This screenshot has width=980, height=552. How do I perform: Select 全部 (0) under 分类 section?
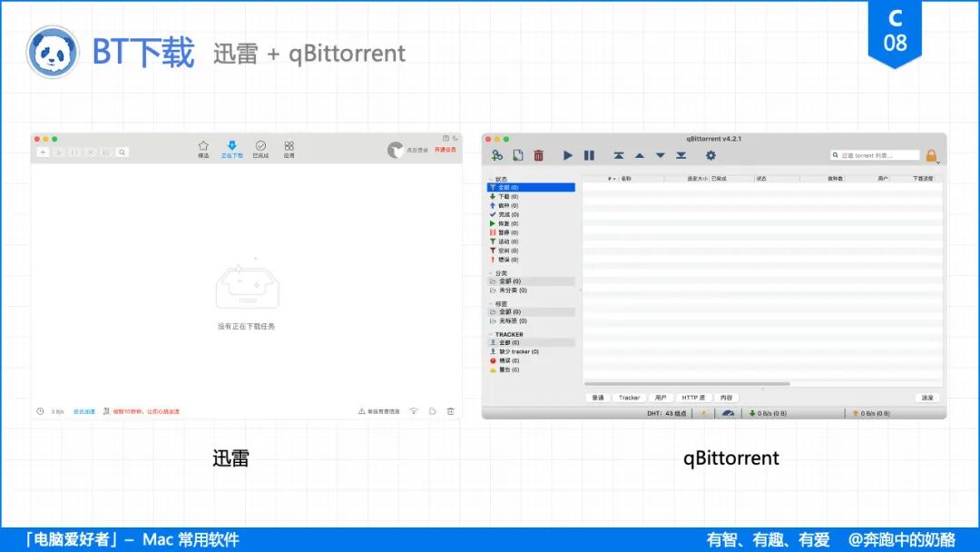[531, 281]
